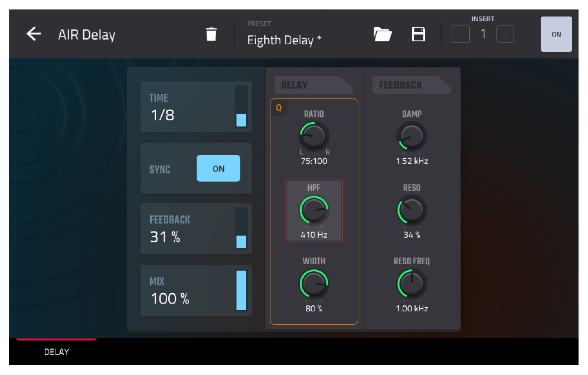The height and width of the screenshot is (375, 588).
Task: Click the MIX level slider bar
Action: coord(241,290)
